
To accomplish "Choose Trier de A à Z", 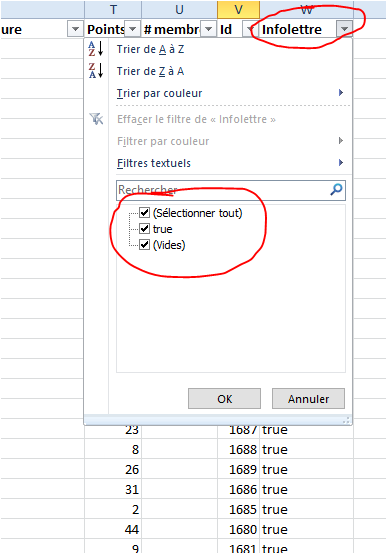I will pos(151,49).
